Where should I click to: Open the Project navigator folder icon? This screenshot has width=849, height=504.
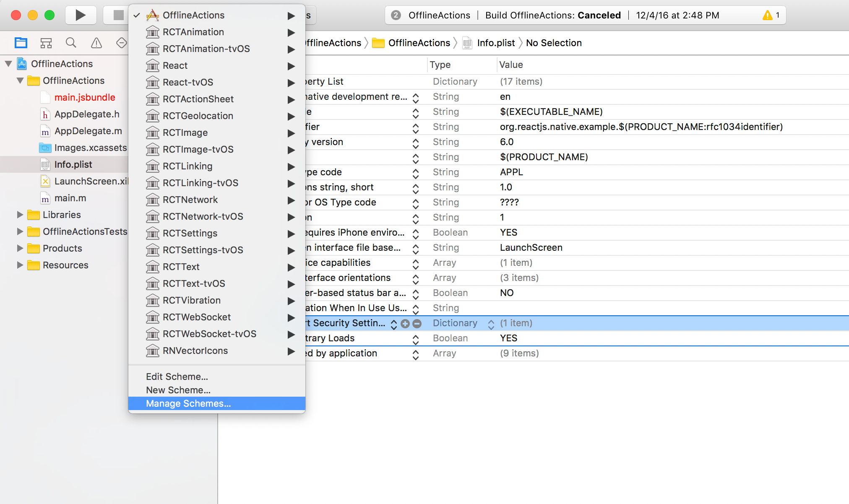tap(21, 42)
